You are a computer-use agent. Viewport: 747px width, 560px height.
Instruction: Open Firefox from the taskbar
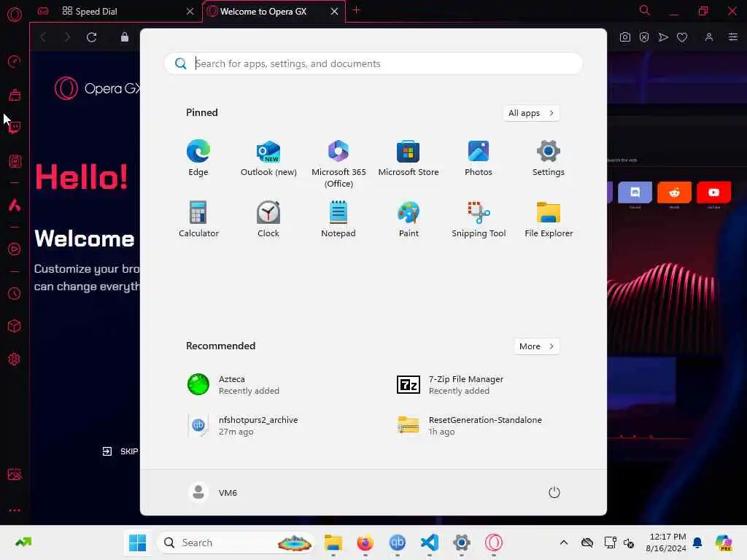click(x=365, y=542)
